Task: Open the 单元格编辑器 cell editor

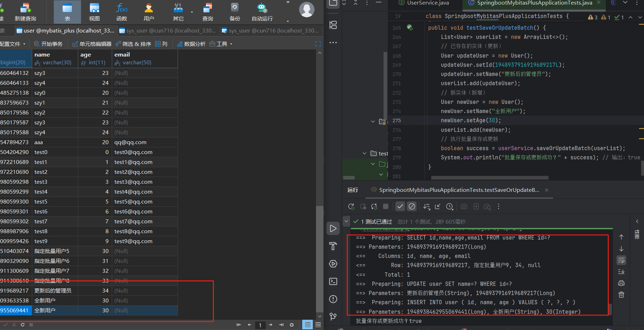Action: pos(92,44)
